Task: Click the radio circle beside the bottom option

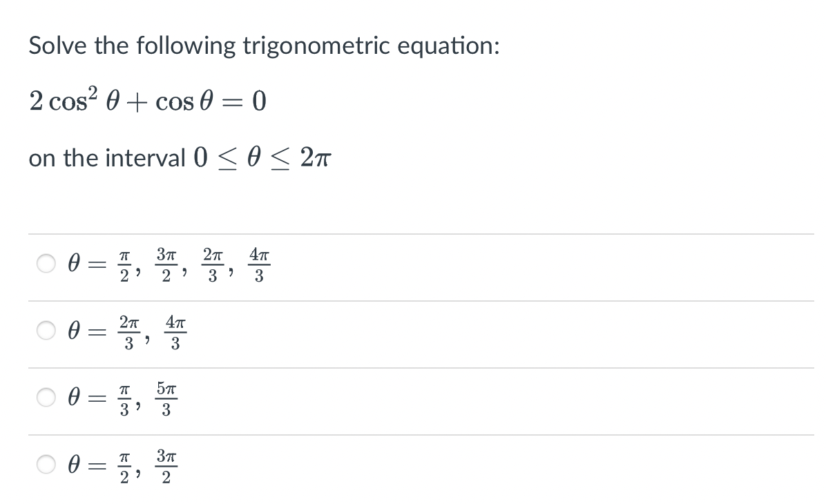Action: [x=46, y=466]
